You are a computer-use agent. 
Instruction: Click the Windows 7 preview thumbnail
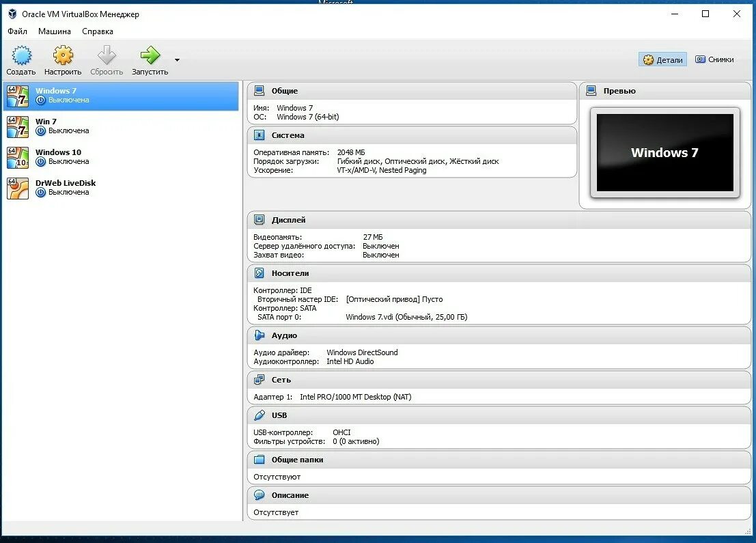[665, 152]
